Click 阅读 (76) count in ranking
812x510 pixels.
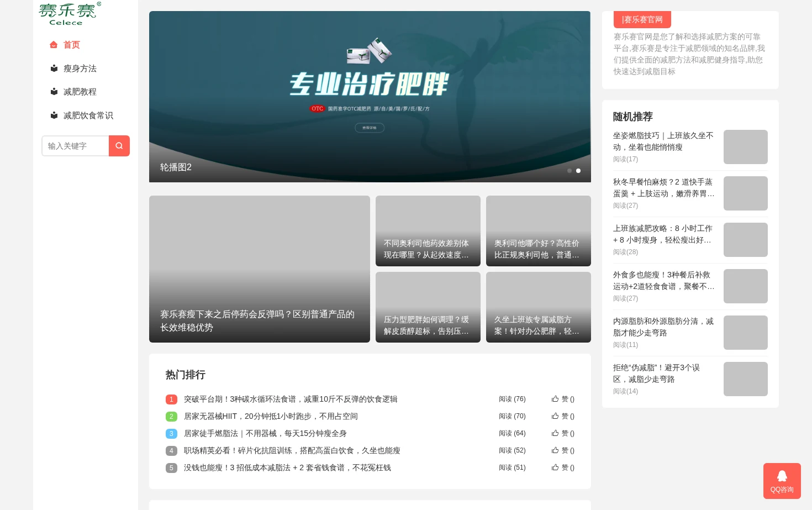point(512,399)
